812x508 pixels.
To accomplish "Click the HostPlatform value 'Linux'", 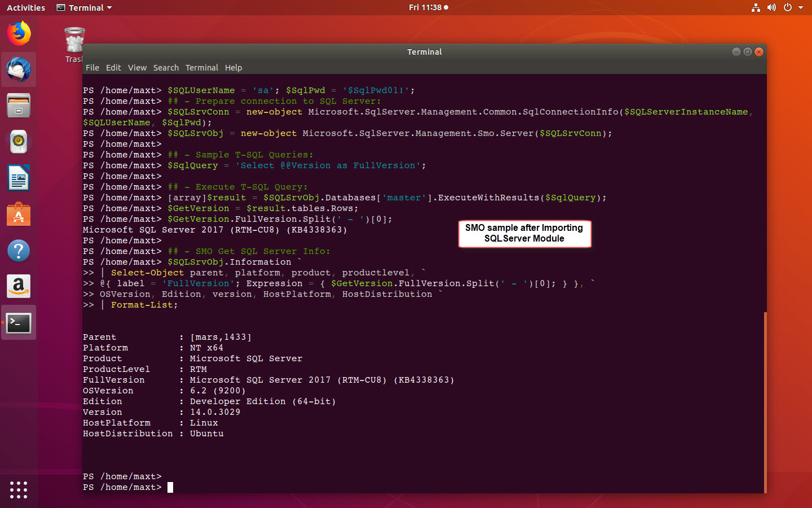I will [204, 423].
